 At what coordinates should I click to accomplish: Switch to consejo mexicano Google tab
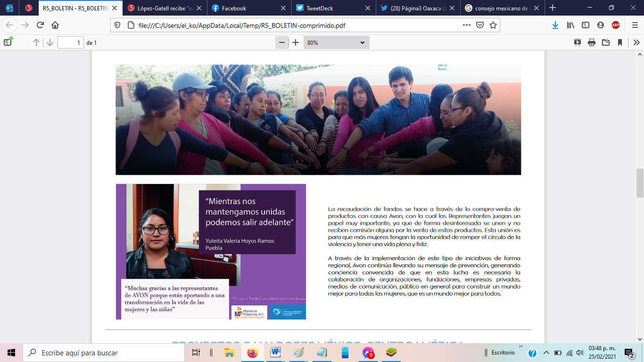(502, 8)
